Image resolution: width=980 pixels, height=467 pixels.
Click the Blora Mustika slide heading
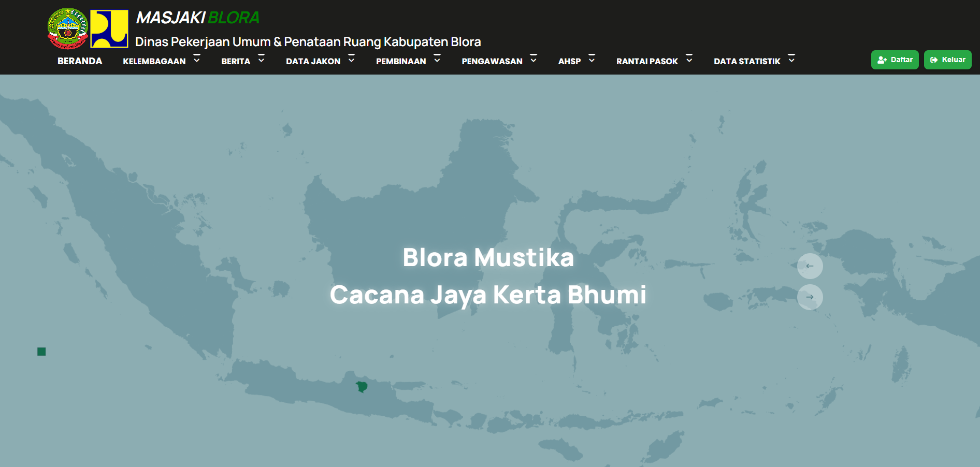point(488,257)
